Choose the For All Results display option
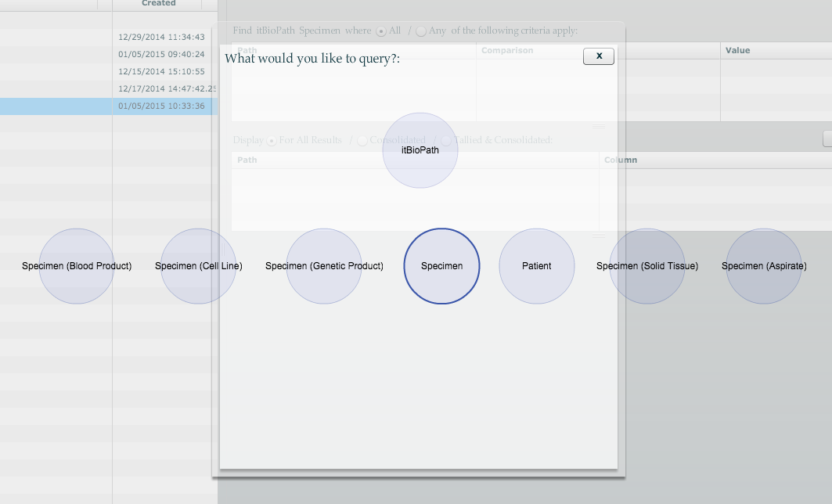The height and width of the screenshot is (504, 832). [x=272, y=141]
